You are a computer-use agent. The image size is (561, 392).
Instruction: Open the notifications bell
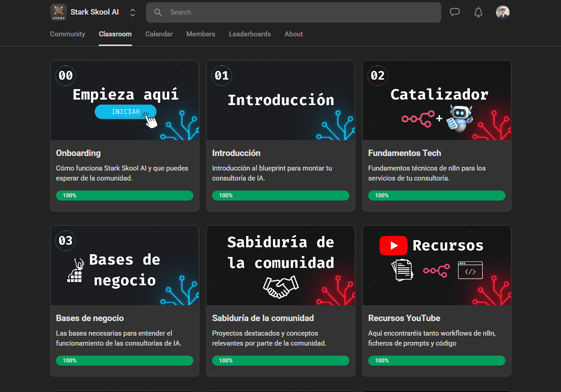[478, 12]
